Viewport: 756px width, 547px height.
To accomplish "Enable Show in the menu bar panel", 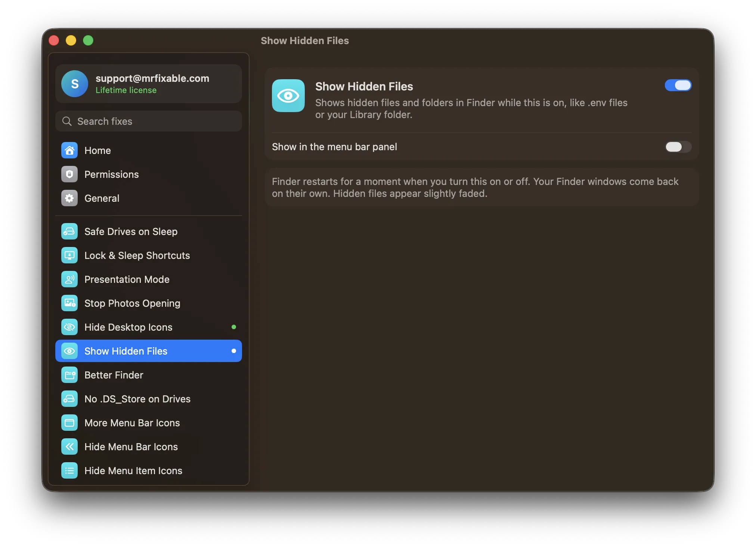I will pos(678,147).
